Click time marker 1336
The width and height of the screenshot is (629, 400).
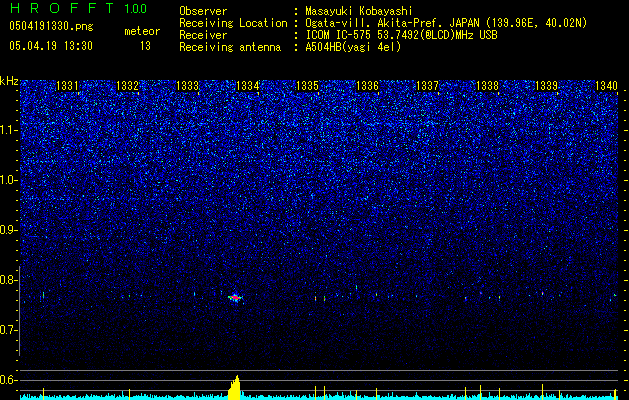[367, 85]
